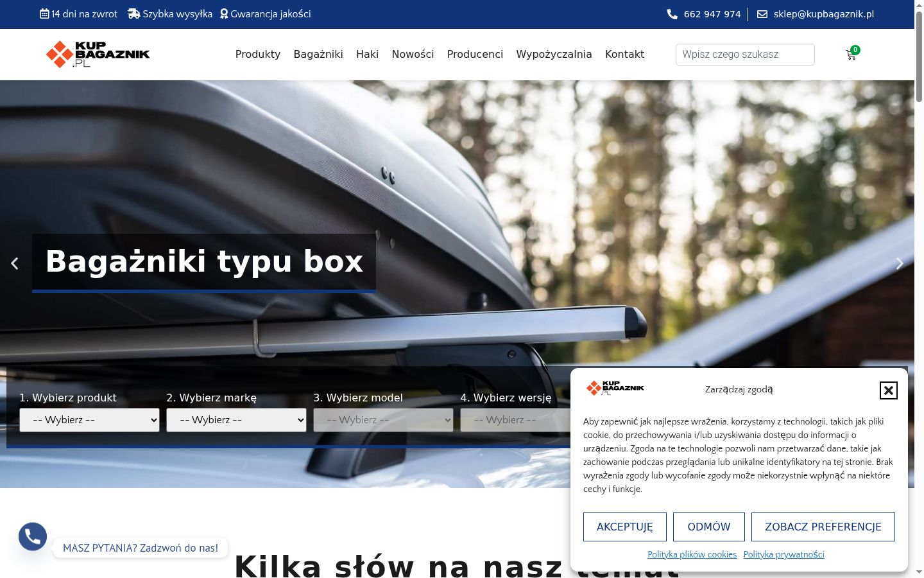924x578 pixels.
Task: Open Polityka prywatności link
Action: 784,554
